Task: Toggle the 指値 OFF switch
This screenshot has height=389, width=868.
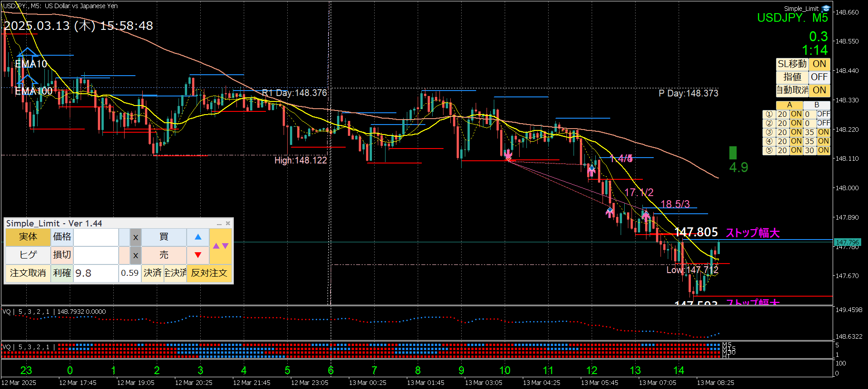Action: pos(819,77)
